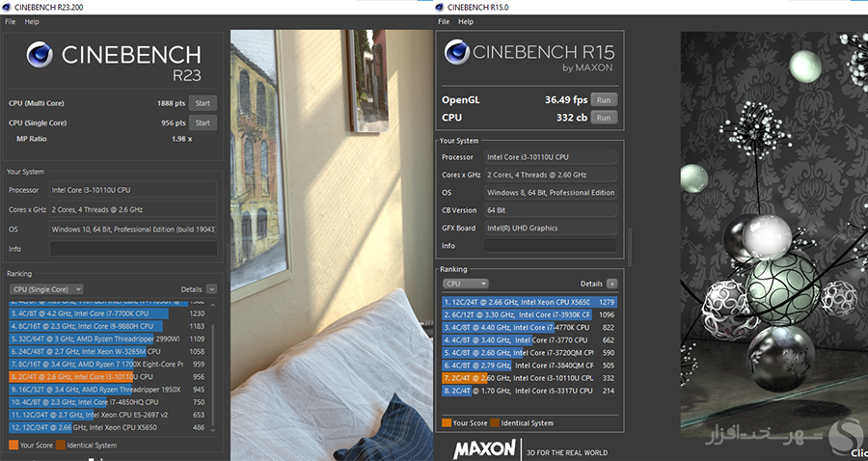Click the Cinebench R15 title bar app icon
The height and width of the screenshot is (461, 868).
[x=440, y=7]
